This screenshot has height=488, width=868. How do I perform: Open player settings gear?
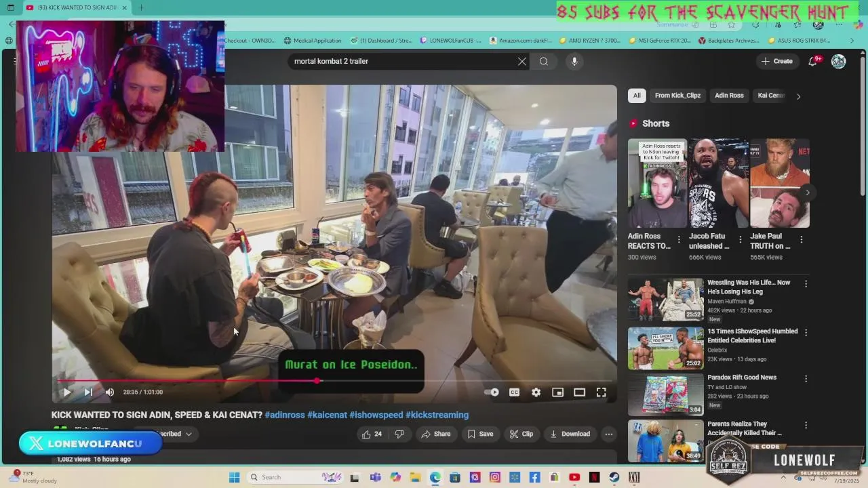click(x=536, y=392)
